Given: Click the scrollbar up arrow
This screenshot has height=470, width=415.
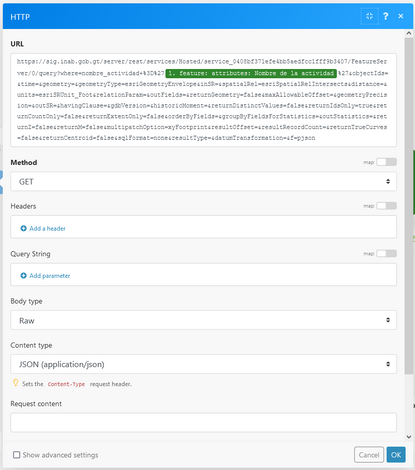Looking at the screenshot, I should click(x=409, y=33).
